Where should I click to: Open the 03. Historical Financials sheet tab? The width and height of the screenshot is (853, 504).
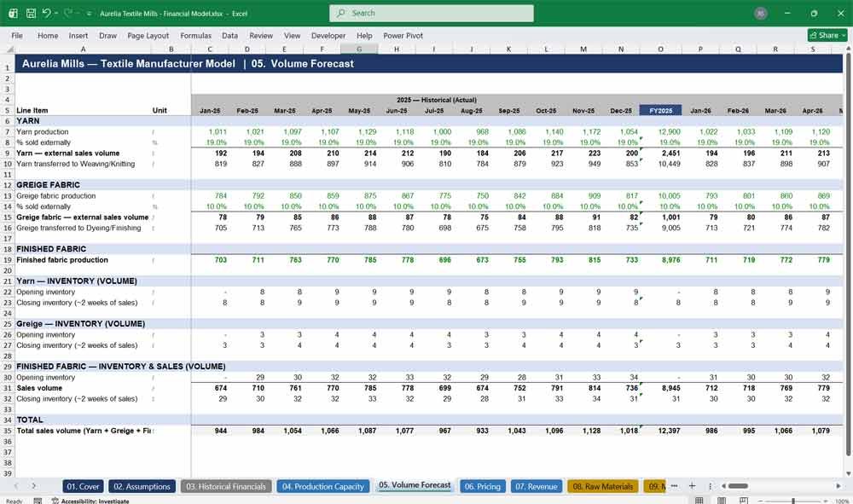pyautogui.click(x=226, y=487)
